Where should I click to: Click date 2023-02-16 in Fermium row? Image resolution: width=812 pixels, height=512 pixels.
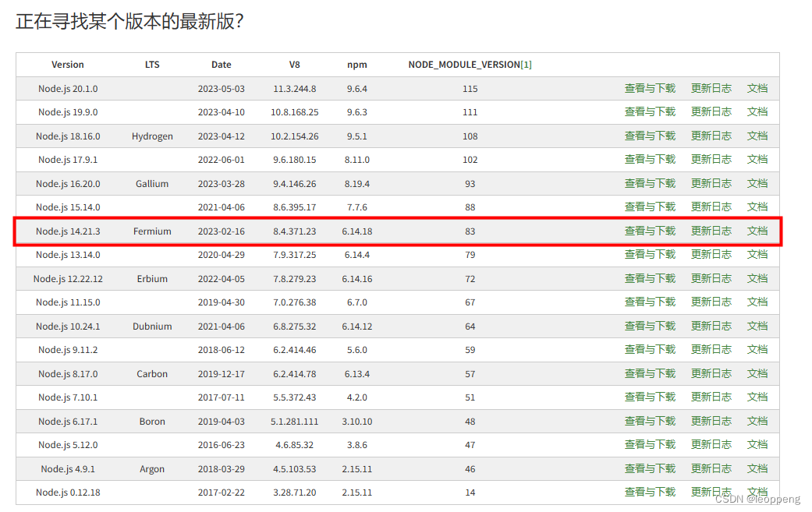(221, 231)
